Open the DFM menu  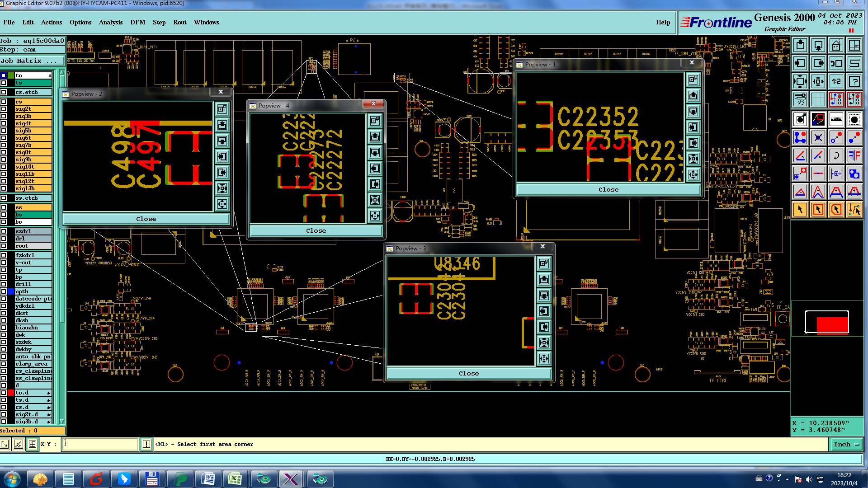[x=137, y=22]
